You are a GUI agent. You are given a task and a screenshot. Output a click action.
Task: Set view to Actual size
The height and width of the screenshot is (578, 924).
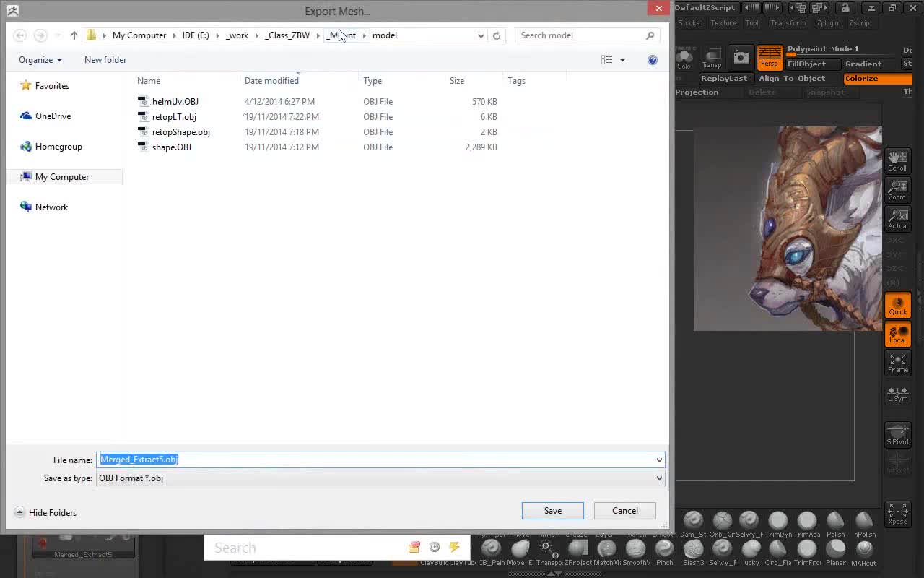(897, 218)
